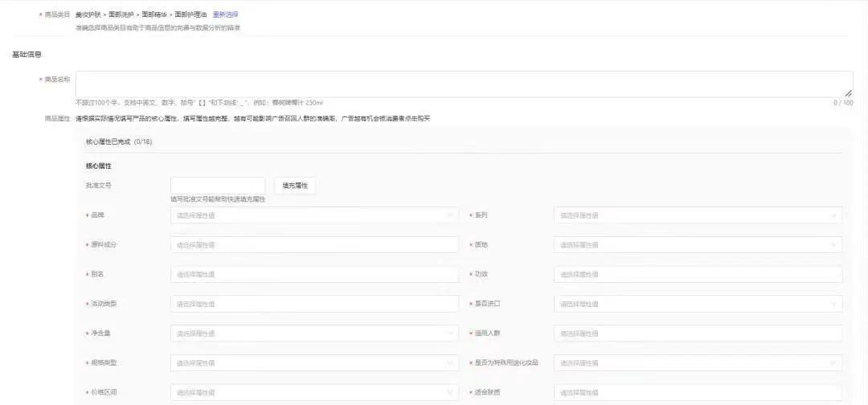Click the arrow icon in 产地 field

point(835,245)
